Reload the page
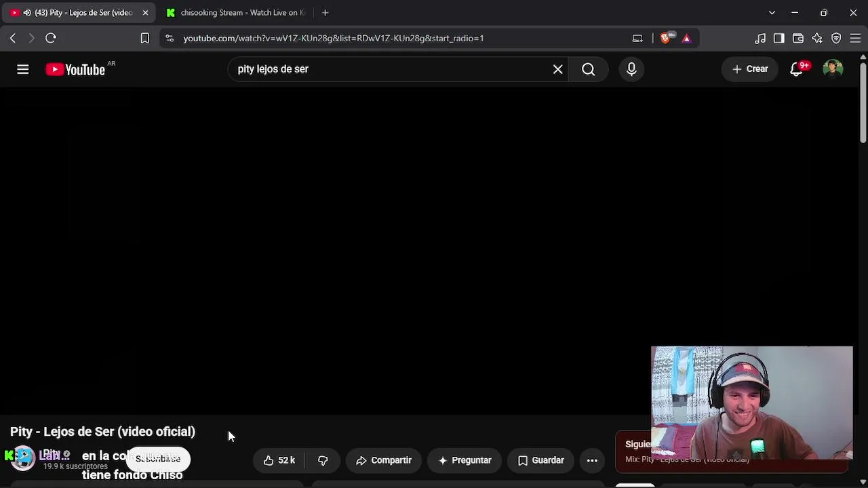The height and width of the screenshot is (488, 868). [x=51, y=38]
